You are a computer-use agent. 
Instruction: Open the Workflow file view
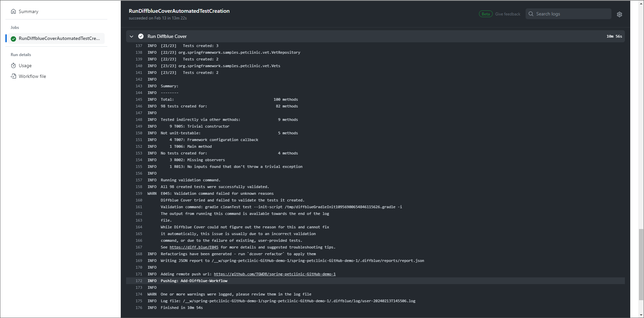click(x=32, y=76)
